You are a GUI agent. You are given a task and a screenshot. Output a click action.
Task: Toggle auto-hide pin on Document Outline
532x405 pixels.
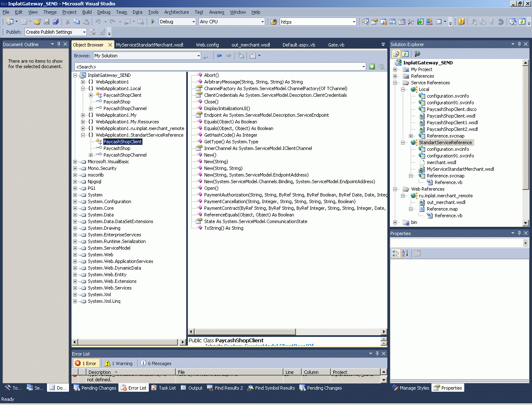(x=59, y=44)
